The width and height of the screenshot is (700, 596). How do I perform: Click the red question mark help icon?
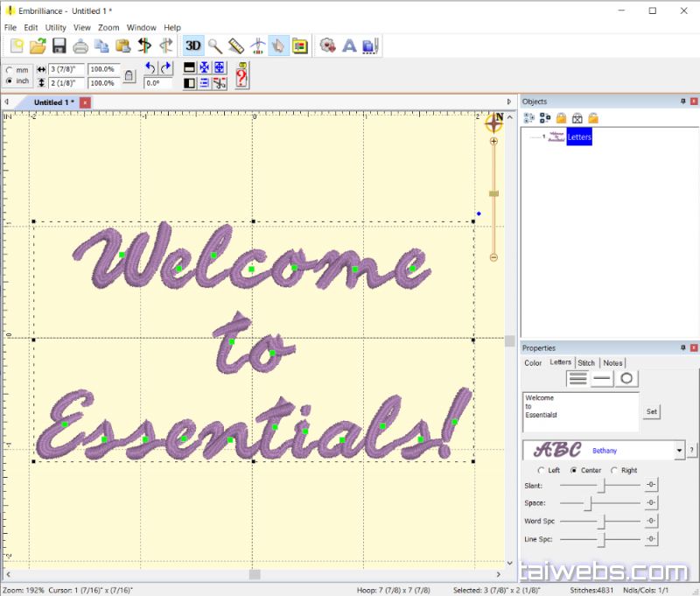(x=241, y=75)
